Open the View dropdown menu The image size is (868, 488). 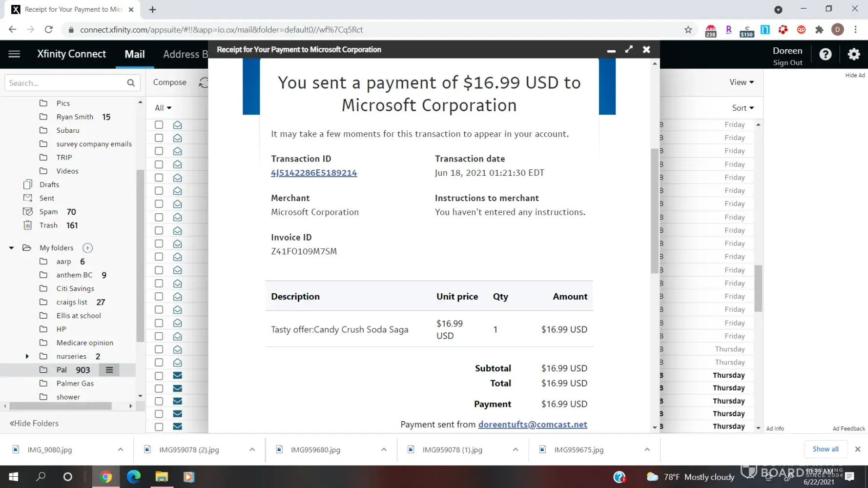tap(741, 82)
